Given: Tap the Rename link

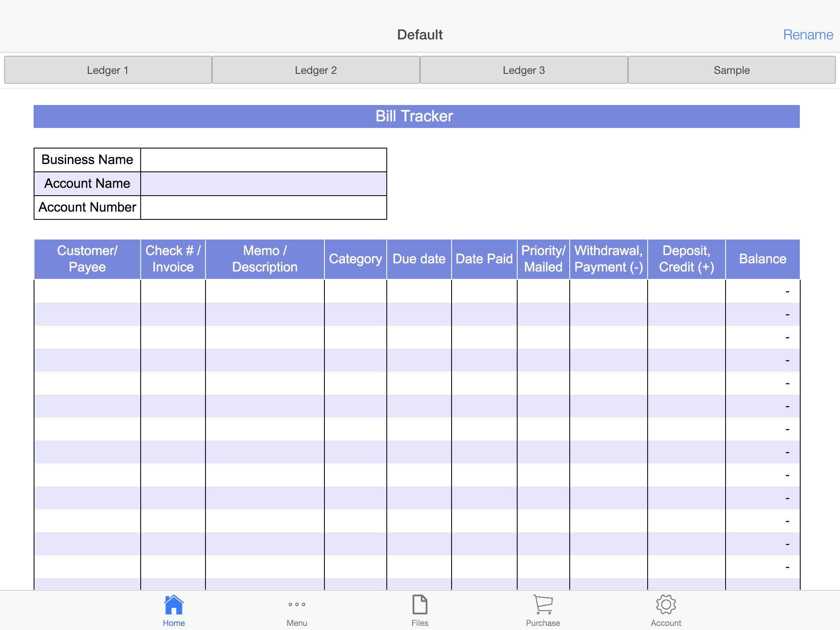Looking at the screenshot, I should 808,35.
